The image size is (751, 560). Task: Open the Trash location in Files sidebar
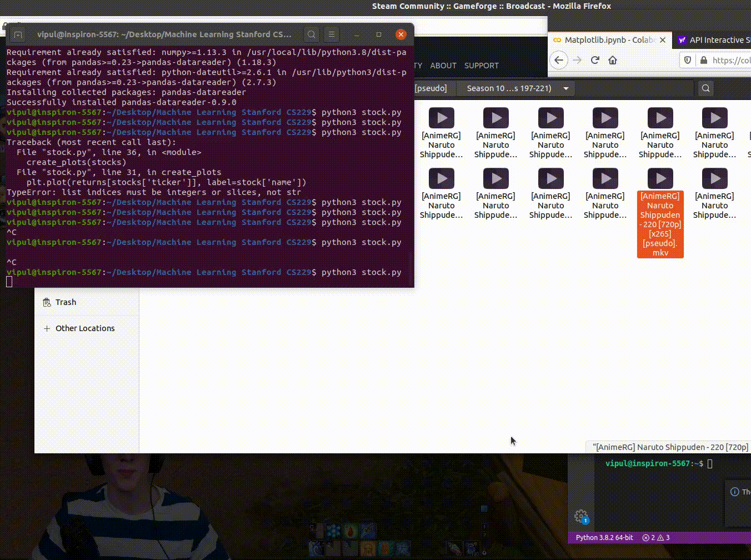66,302
